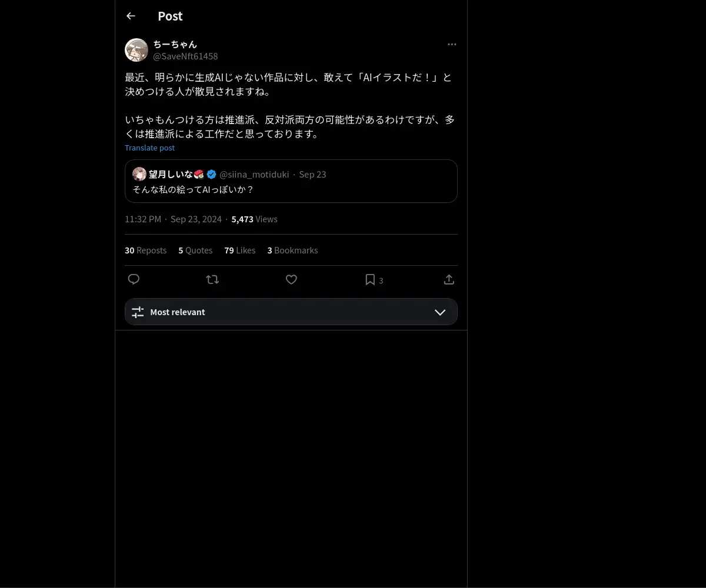Screen dimensions: 706x588
Task: Open ちーちゃん's profile avatar
Action: point(136,50)
